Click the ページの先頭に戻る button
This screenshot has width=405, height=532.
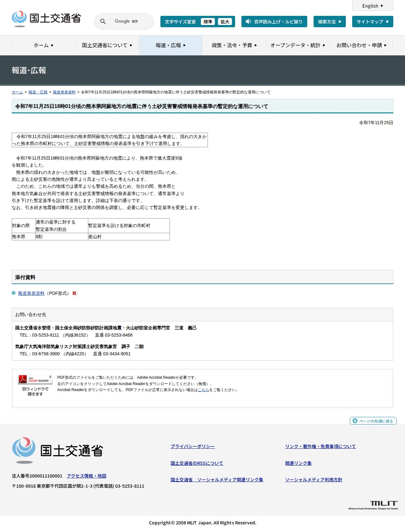[x=373, y=421]
